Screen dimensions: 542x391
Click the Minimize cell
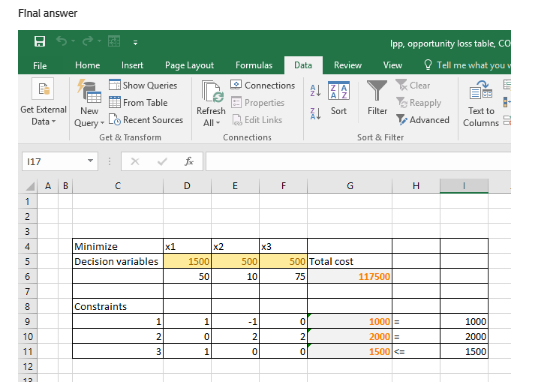tap(118, 246)
